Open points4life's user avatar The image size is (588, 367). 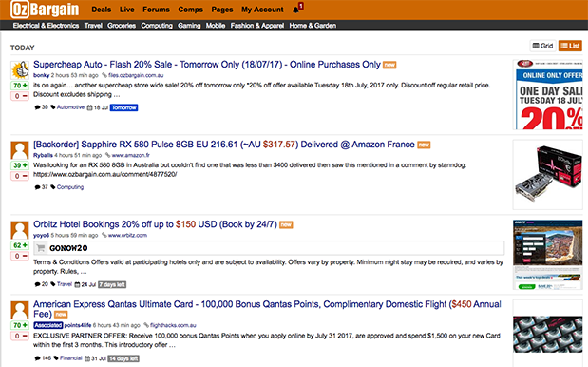coord(20,310)
